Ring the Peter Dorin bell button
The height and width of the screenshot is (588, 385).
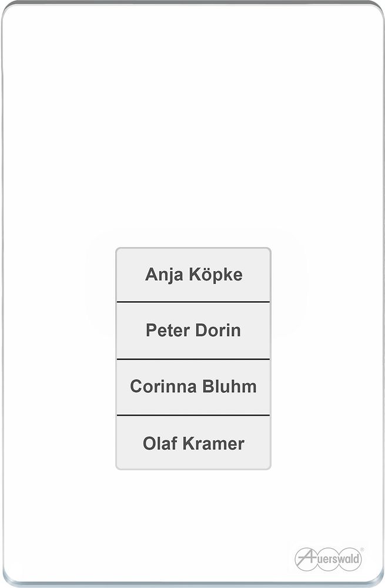pos(193,330)
